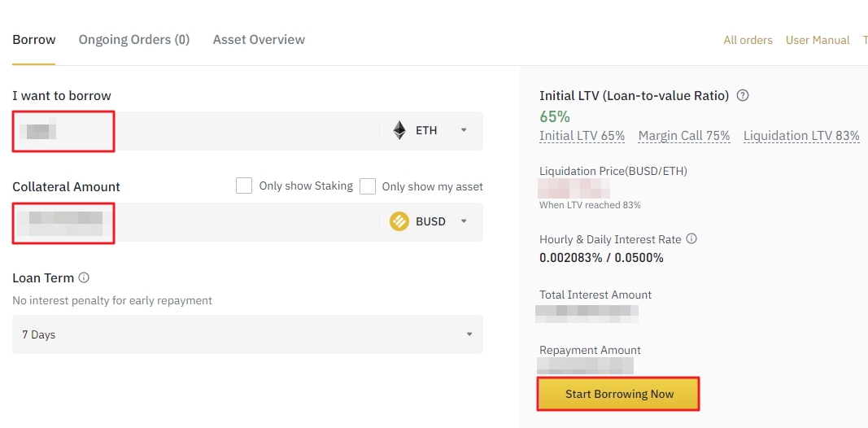Open the BUSD collateral currency dropdown
868x428 pixels.
point(464,221)
